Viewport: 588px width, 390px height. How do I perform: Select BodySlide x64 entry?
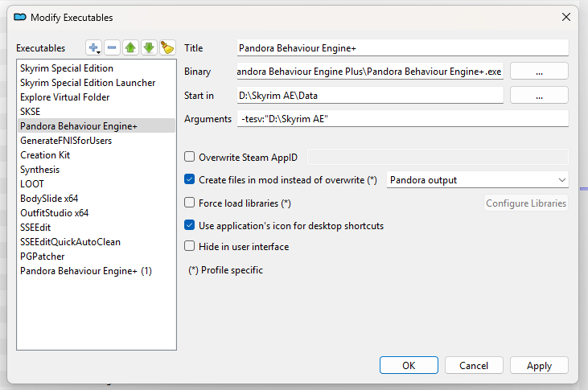(x=97, y=199)
